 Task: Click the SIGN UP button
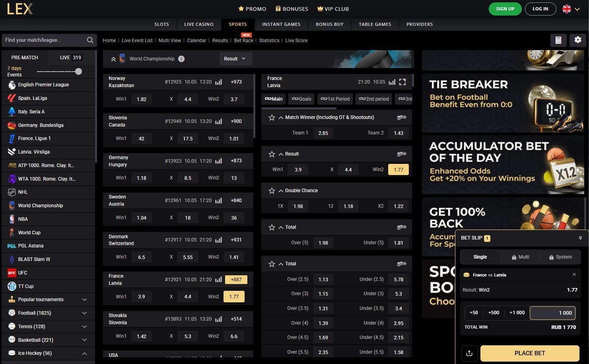(x=505, y=9)
